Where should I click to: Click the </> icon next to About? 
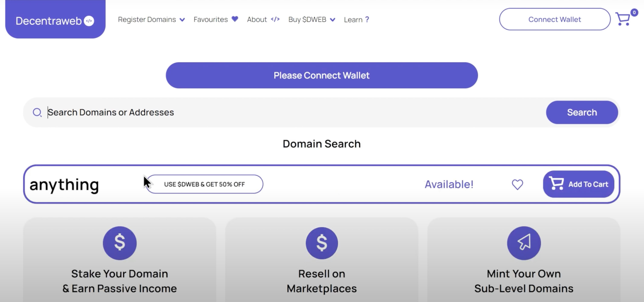coord(275,19)
